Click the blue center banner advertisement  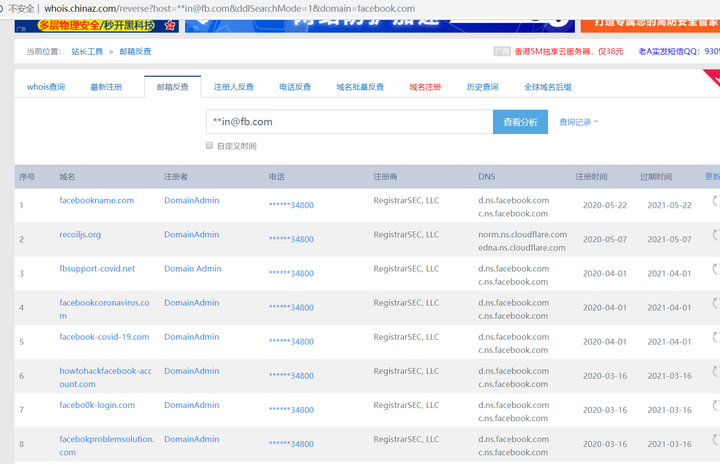[380, 25]
